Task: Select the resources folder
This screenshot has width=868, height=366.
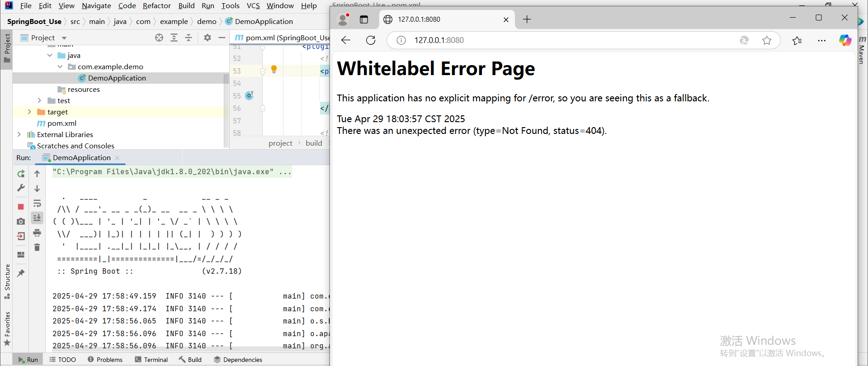Action: 84,89
